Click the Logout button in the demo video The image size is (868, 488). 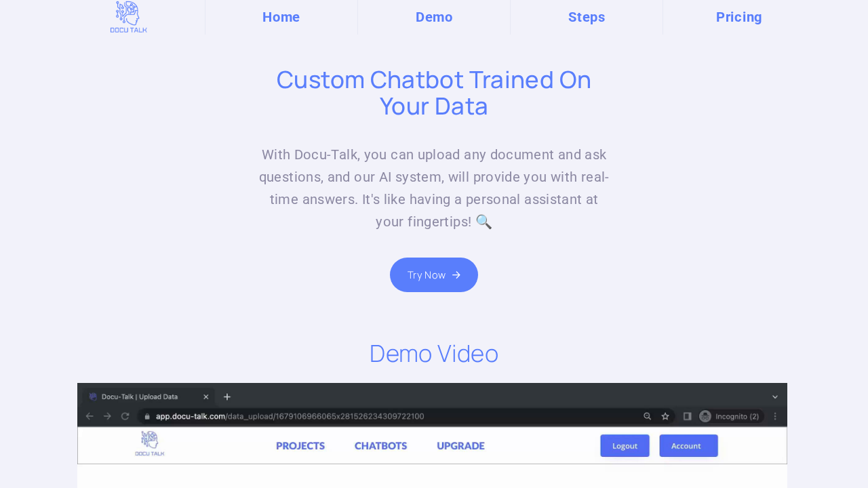click(x=625, y=446)
